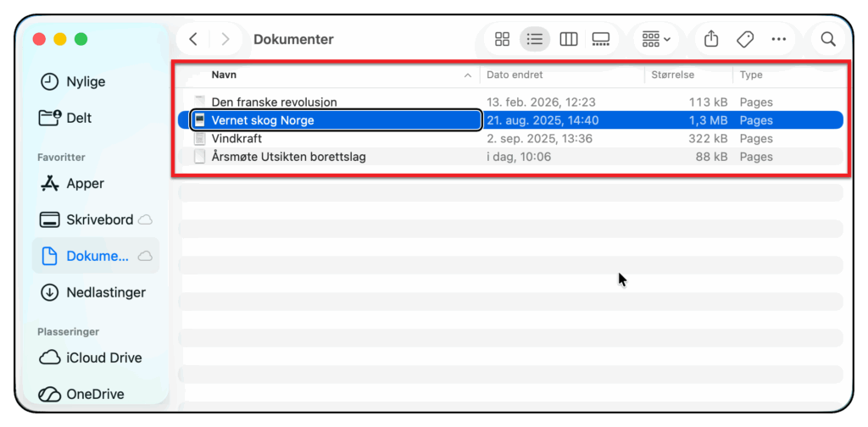Click the Pages icon of Den franske revolusjon
The width and height of the screenshot is (868, 427).
[200, 102]
